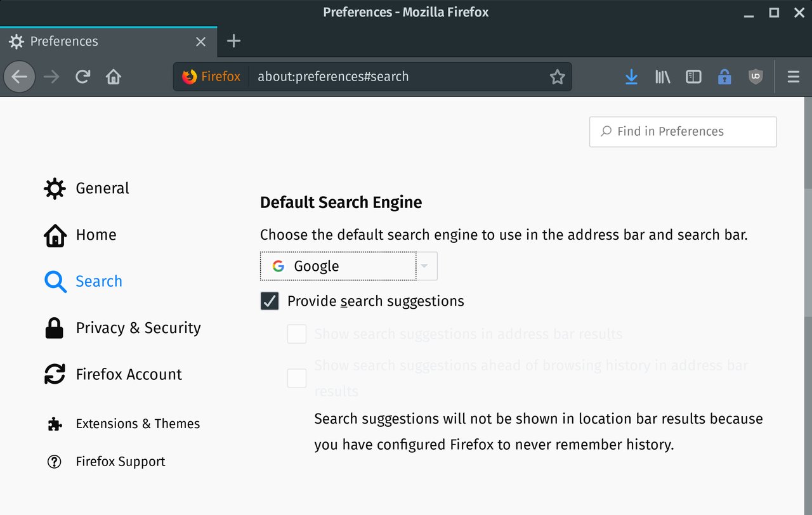Viewport: 812px width, 515px height.
Task: Bookmark this page with the star icon
Action: click(557, 77)
